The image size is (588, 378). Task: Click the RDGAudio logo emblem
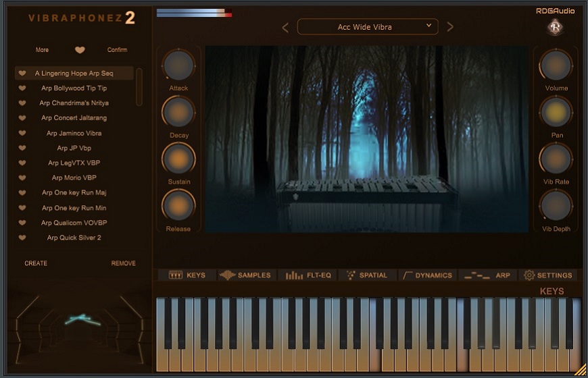555,28
